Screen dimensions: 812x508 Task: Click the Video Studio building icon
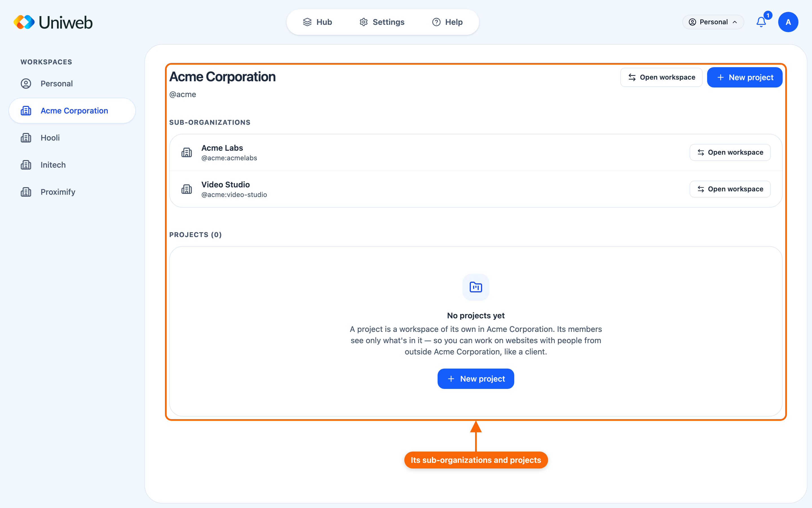coord(187,189)
